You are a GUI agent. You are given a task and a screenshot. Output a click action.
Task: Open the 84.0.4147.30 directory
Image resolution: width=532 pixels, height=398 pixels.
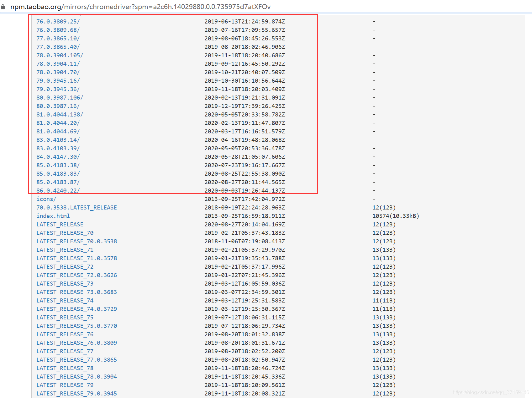coord(58,157)
